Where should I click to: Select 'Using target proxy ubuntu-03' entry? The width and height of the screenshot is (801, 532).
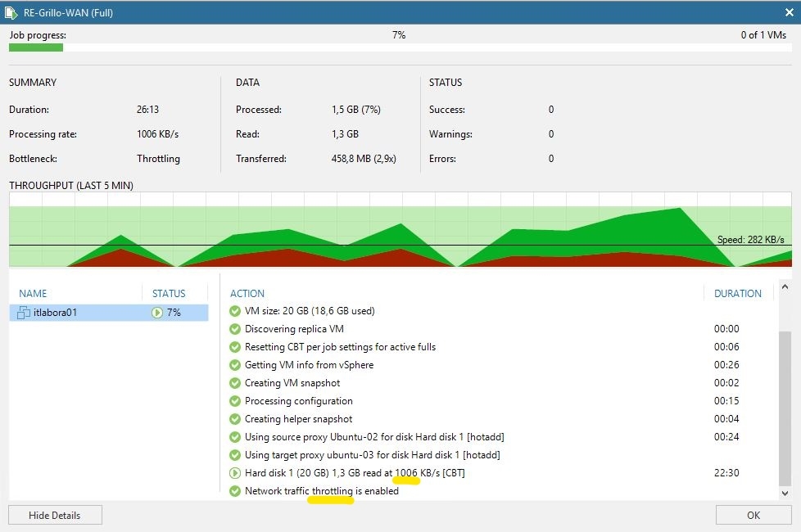click(373, 455)
